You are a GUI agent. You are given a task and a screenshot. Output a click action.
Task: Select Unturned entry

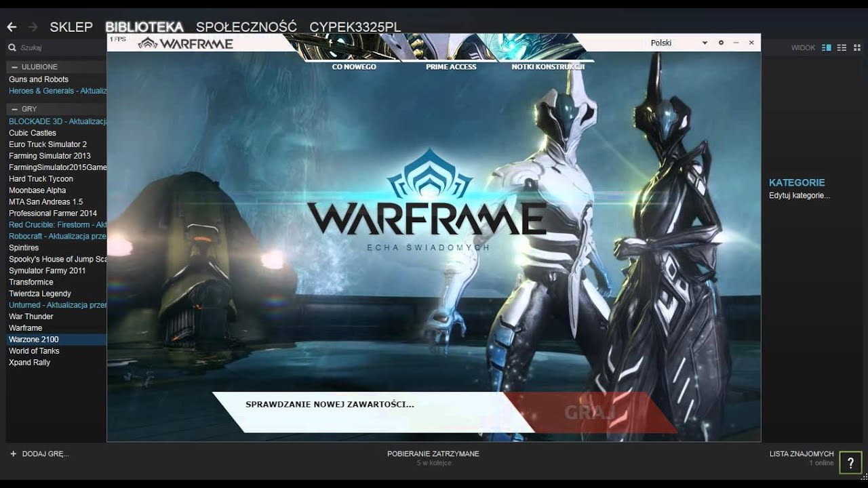(x=58, y=306)
